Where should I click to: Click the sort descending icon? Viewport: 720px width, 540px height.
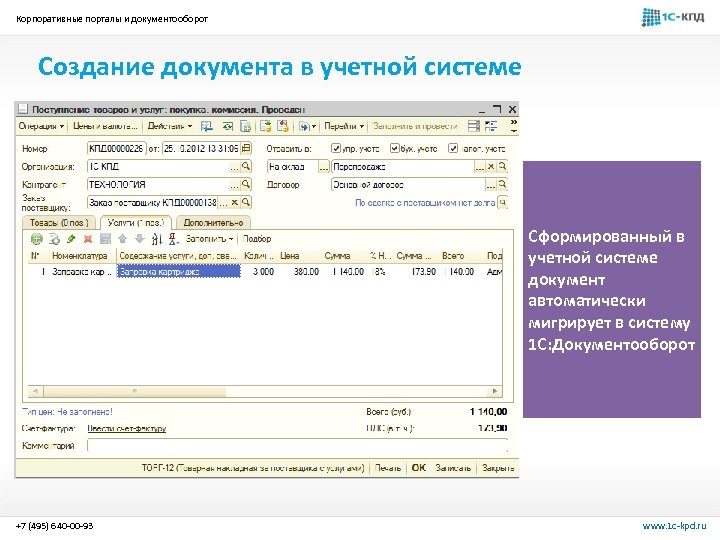[x=174, y=239]
